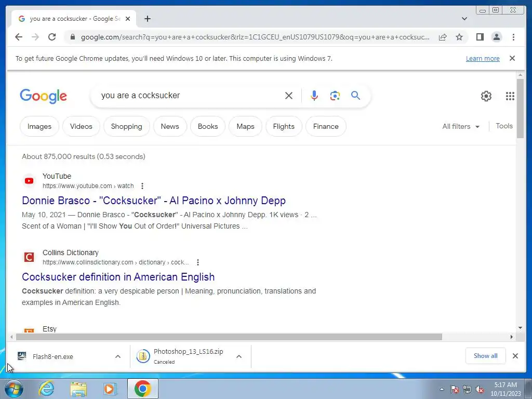This screenshot has height=399, width=532.
Task: Open options for the Collins Dictionary result
Action: point(198,262)
